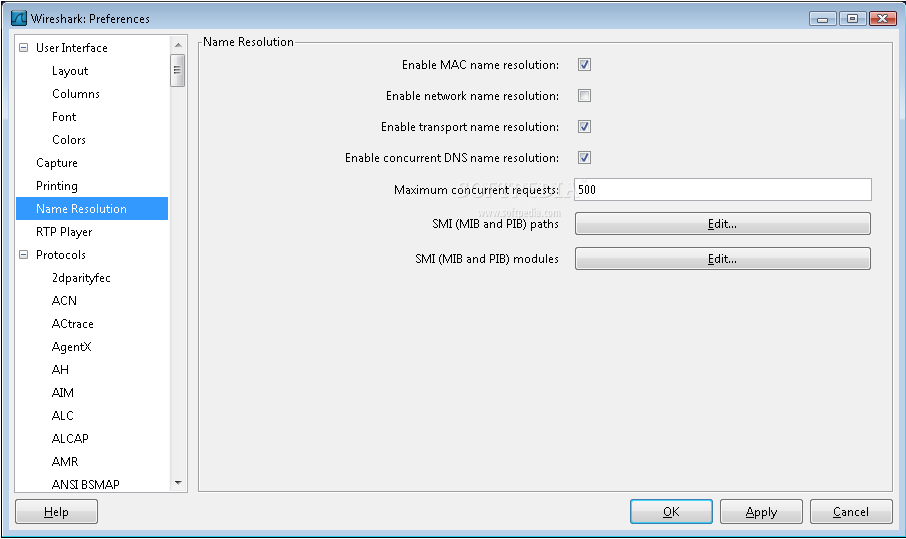Select Colors preferences

(x=69, y=140)
